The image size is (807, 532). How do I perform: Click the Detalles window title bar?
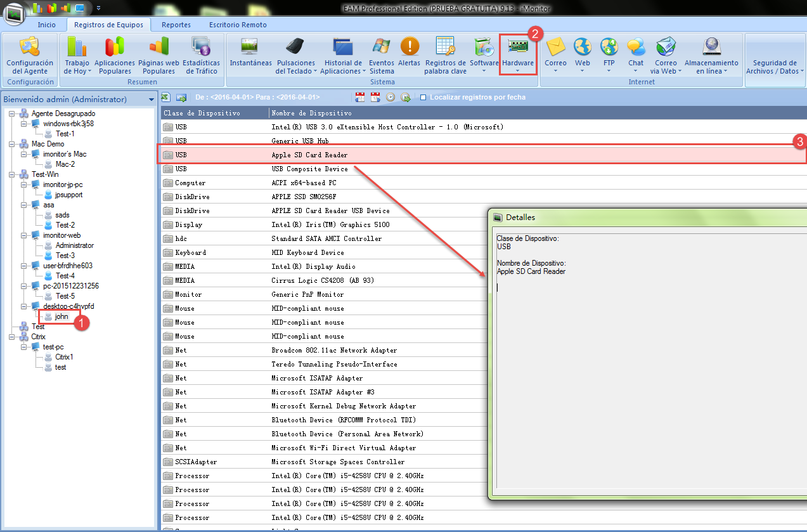[649, 217]
